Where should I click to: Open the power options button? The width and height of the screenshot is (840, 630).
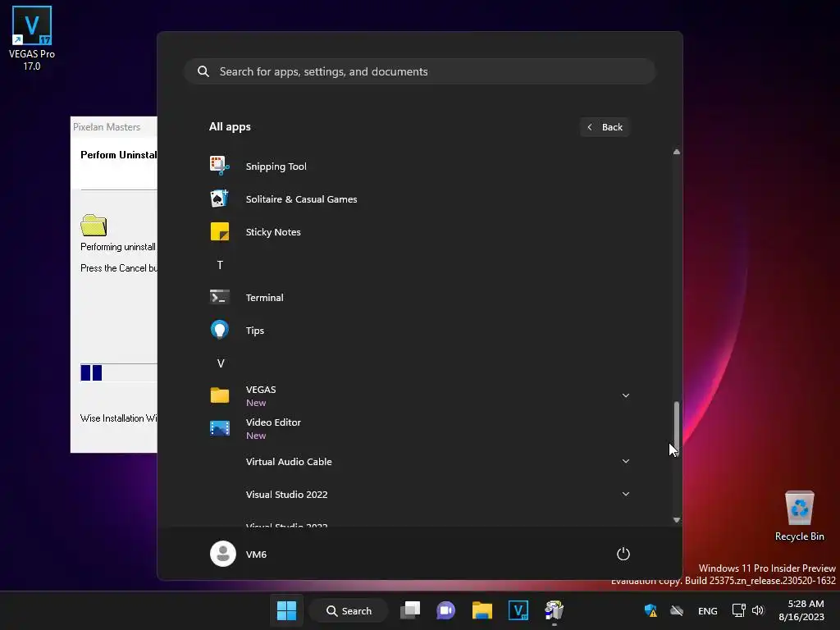(x=623, y=554)
